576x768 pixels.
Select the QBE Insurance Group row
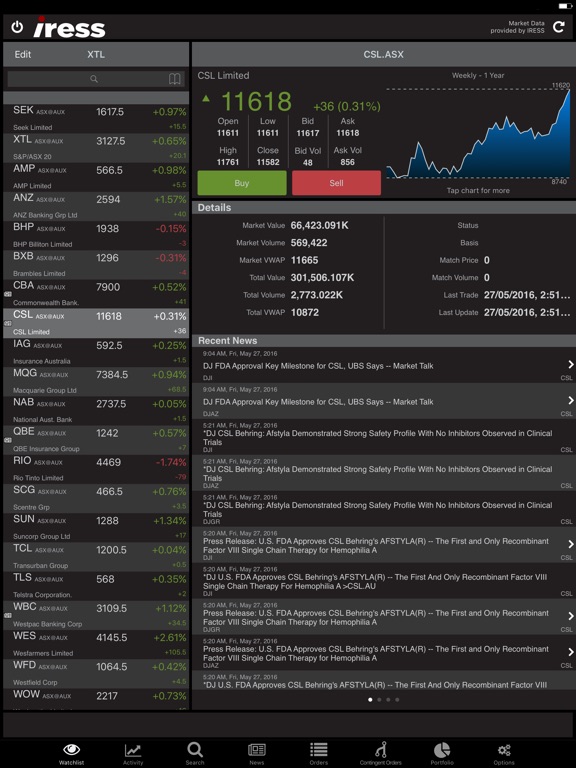click(x=96, y=440)
